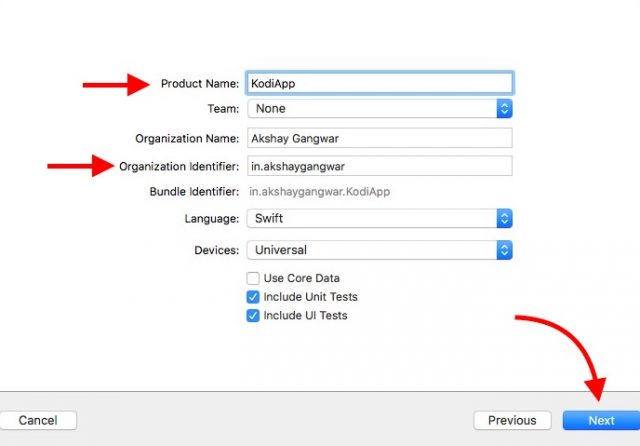
Task: Click the Organization Identifier text field
Action: pyautogui.click(x=380, y=166)
